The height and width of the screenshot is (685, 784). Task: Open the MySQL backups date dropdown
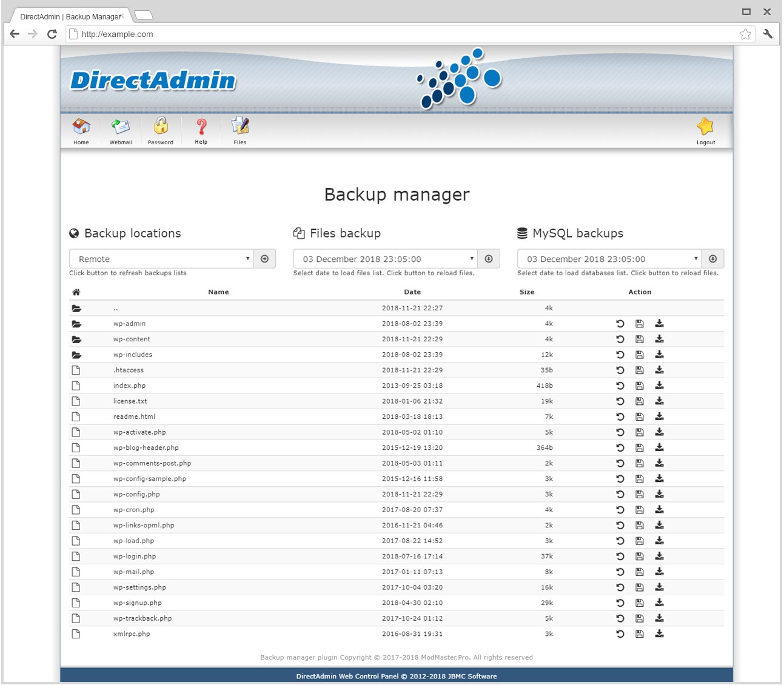608,259
